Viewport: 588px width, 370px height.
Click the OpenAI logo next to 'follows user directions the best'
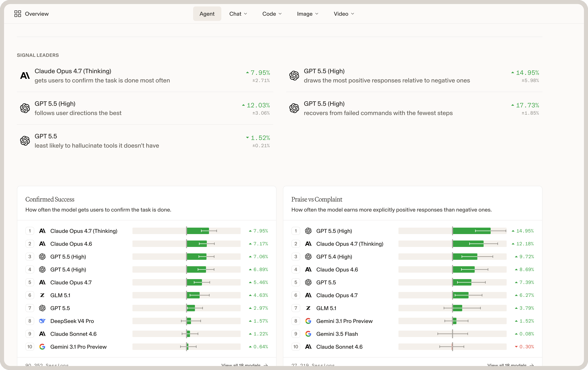click(25, 108)
